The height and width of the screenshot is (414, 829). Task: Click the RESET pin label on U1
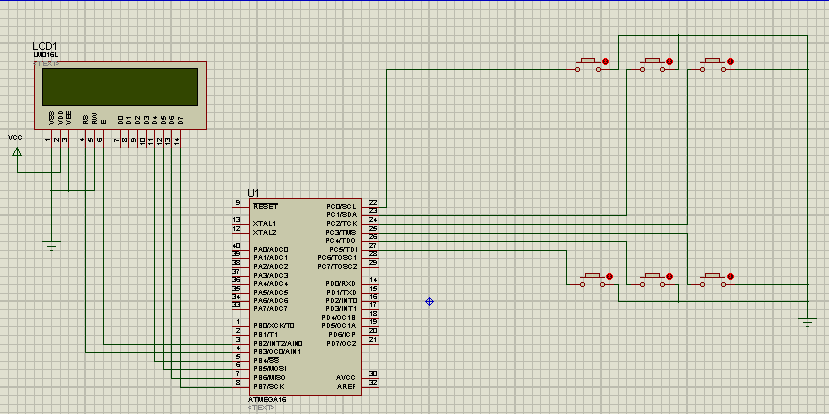pos(265,206)
